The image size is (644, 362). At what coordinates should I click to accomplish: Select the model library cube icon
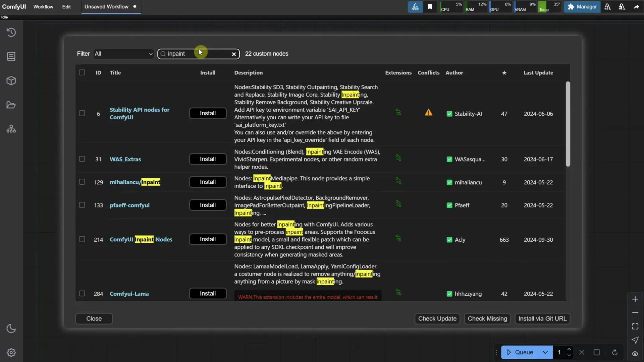(11, 80)
